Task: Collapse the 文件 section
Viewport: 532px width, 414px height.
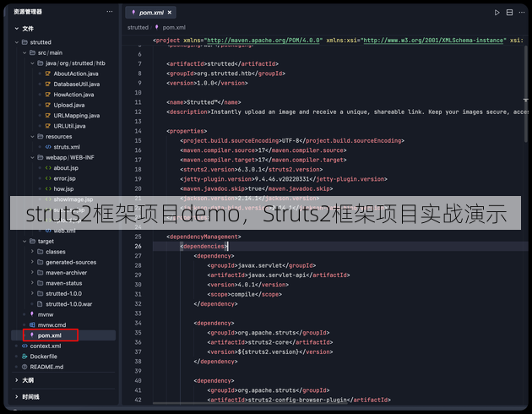Action: [x=16, y=29]
